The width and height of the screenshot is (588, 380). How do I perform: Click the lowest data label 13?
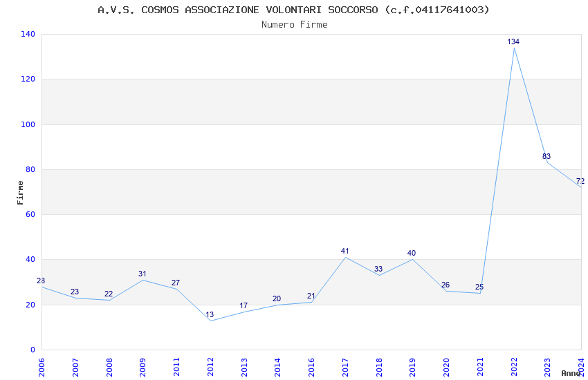point(210,314)
